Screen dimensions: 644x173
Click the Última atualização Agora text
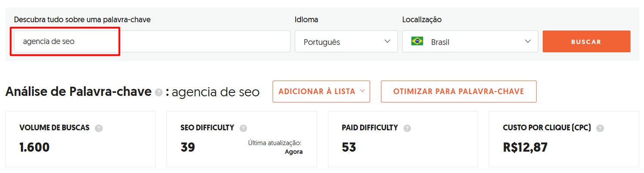tap(275, 147)
